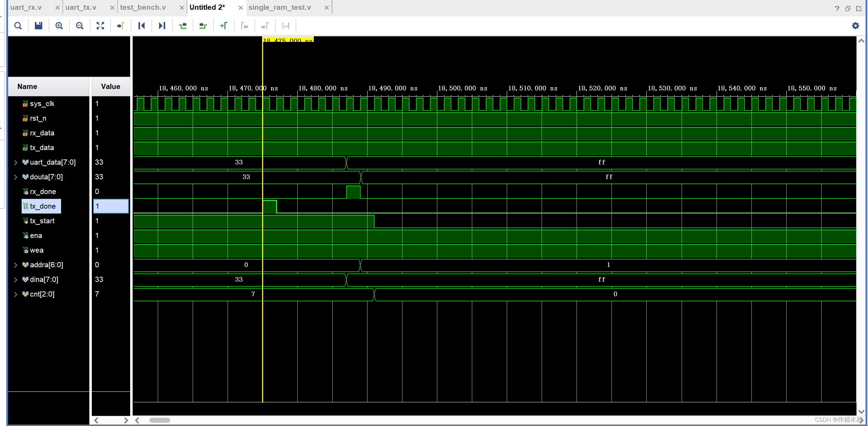Expand the cnt[2:0] counter signal

(x=15, y=294)
